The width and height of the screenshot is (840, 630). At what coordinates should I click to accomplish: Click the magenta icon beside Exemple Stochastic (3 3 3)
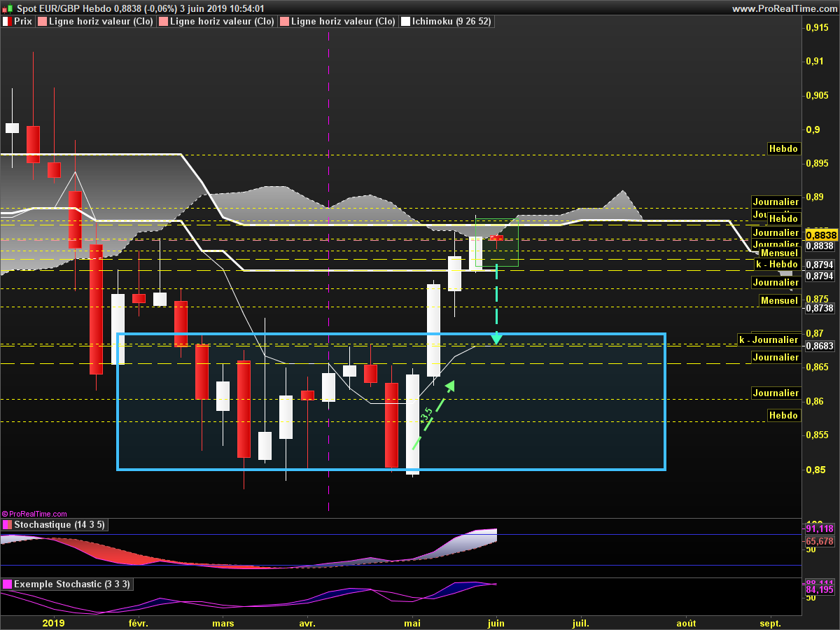[x=7, y=584]
